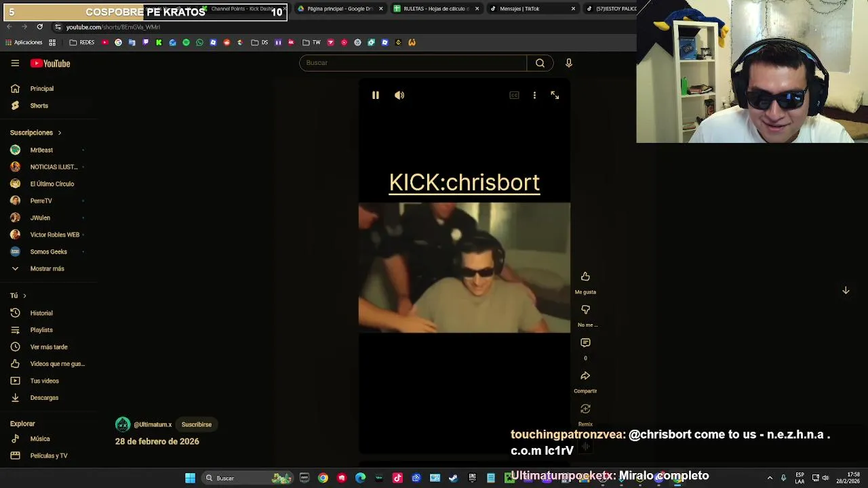Dislike the Short with thumbs down
Viewport: 868px width, 488px height.
click(x=585, y=310)
